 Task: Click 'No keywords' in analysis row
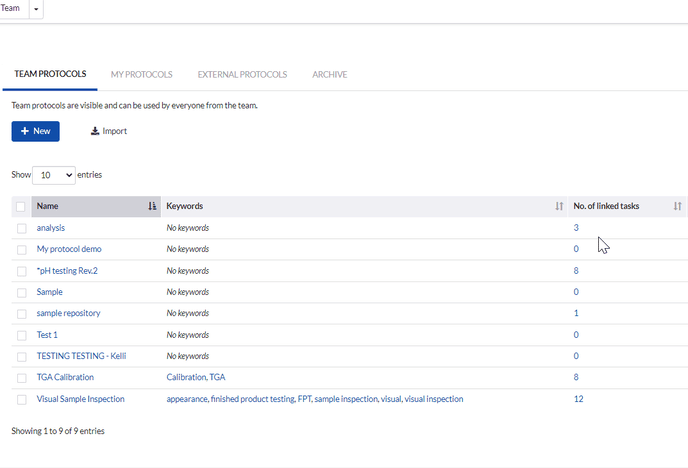point(188,228)
